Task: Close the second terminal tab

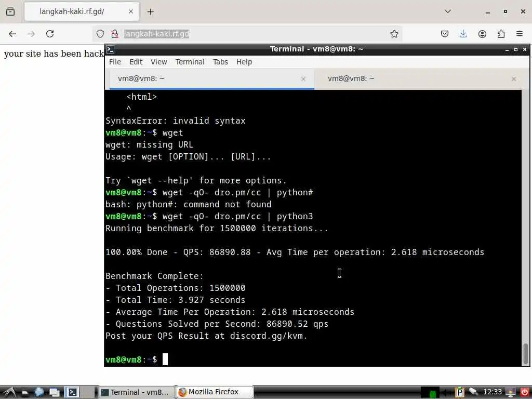Action: coord(514,79)
